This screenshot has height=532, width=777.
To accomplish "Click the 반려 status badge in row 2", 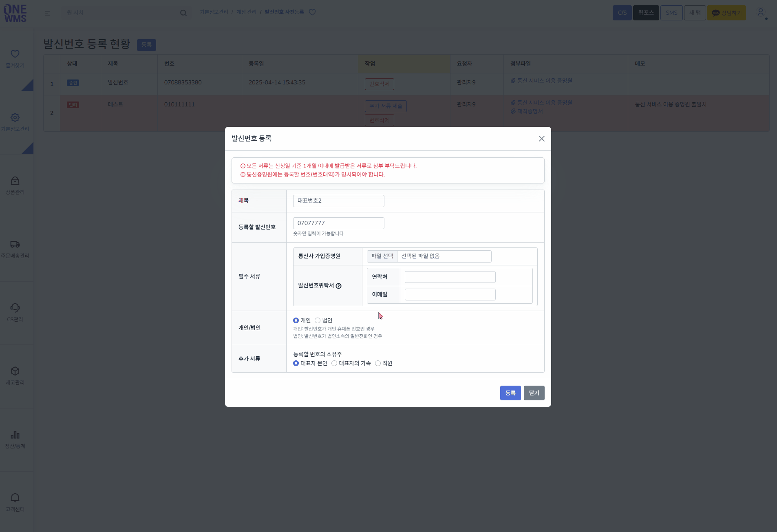I will (73, 105).
